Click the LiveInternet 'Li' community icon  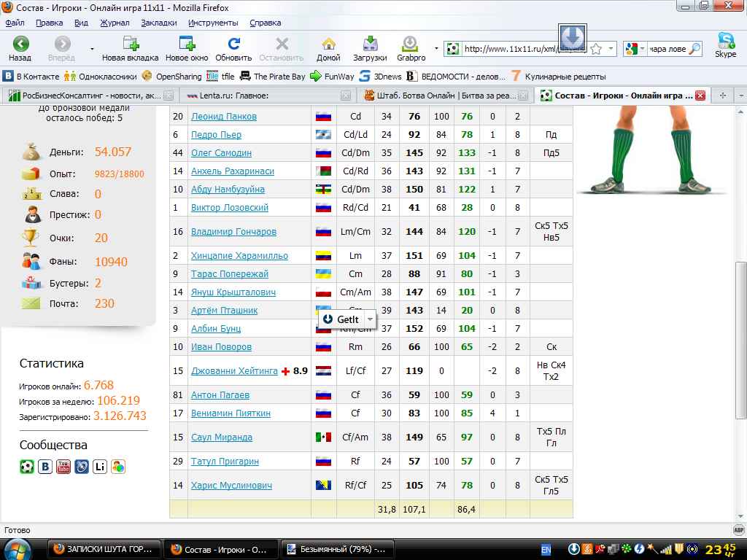(x=100, y=467)
